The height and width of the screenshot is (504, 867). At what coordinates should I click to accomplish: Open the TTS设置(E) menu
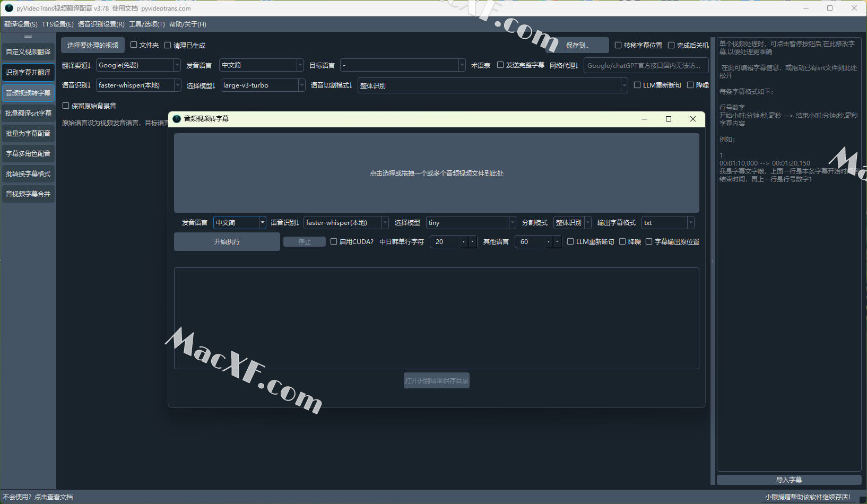(57, 24)
